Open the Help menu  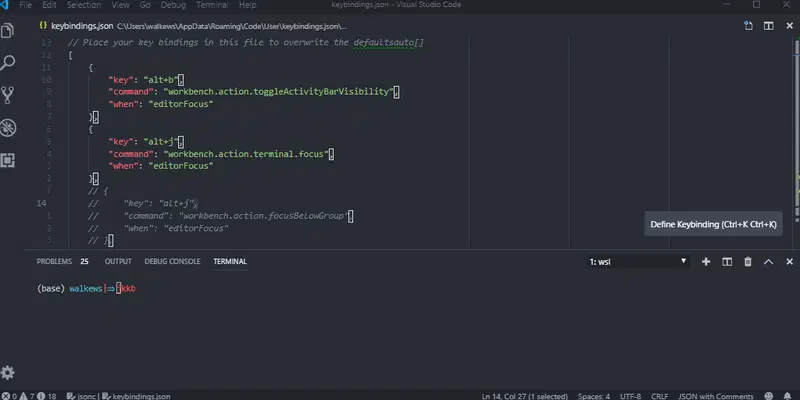[x=247, y=5]
